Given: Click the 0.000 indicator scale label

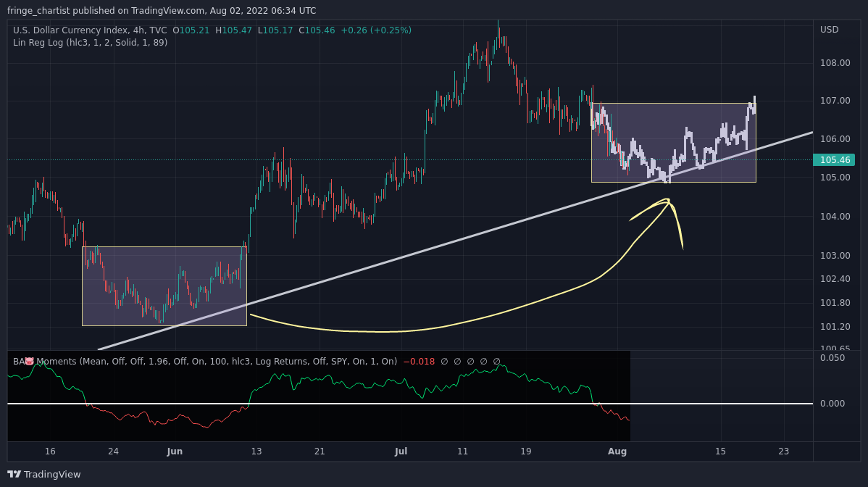Looking at the screenshot, I should click(832, 404).
